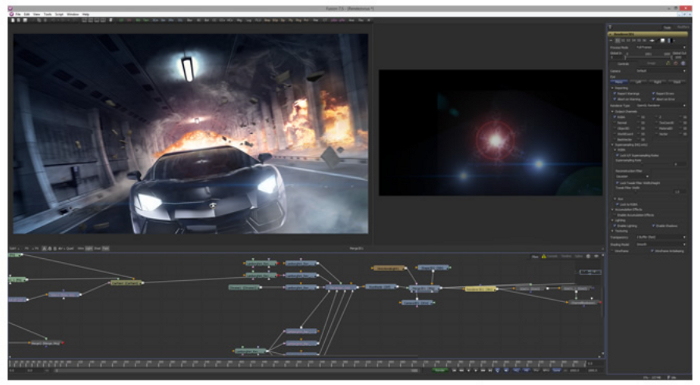This screenshot has width=700, height=385.
Task: Open the Renderer Type dropdown
Action: coord(661,105)
